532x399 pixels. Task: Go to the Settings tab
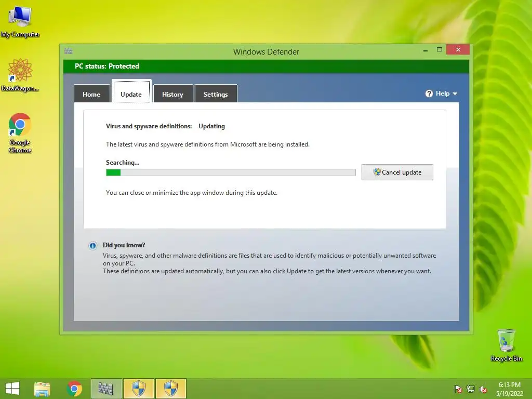(216, 94)
